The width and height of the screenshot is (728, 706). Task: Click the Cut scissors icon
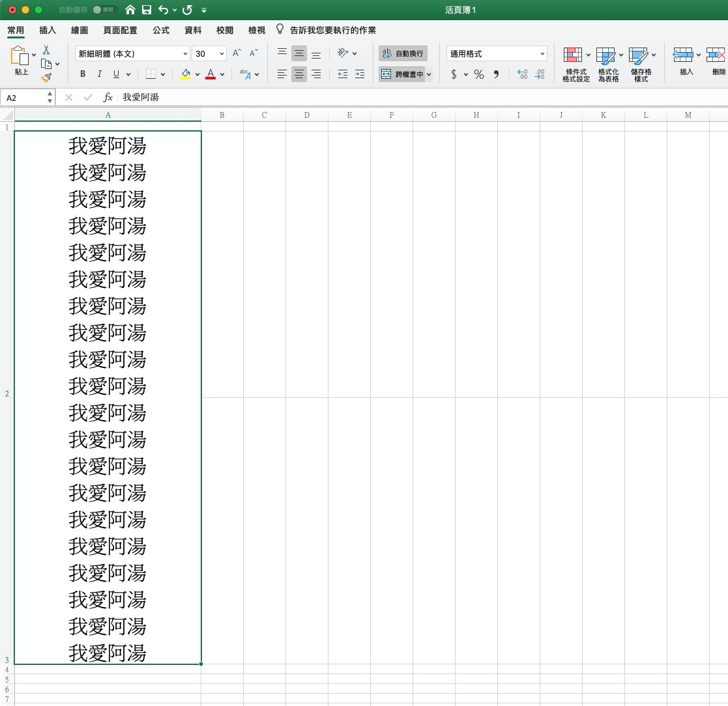[46, 50]
